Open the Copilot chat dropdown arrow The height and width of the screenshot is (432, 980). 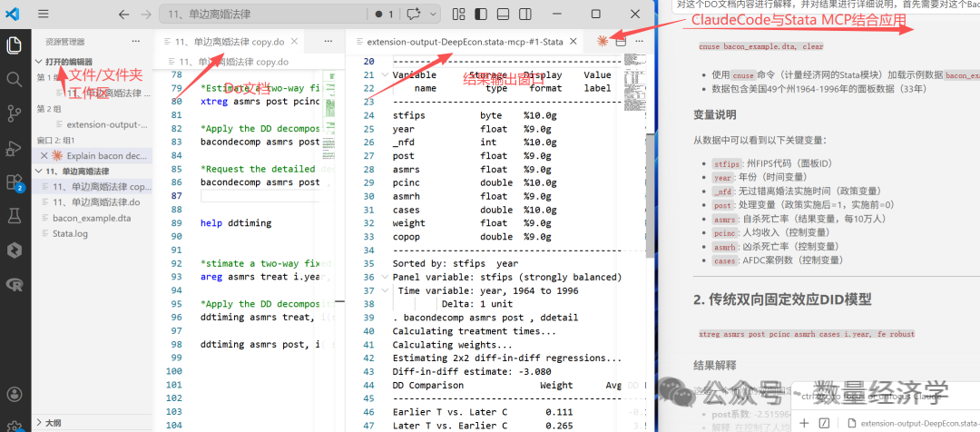[433, 14]
